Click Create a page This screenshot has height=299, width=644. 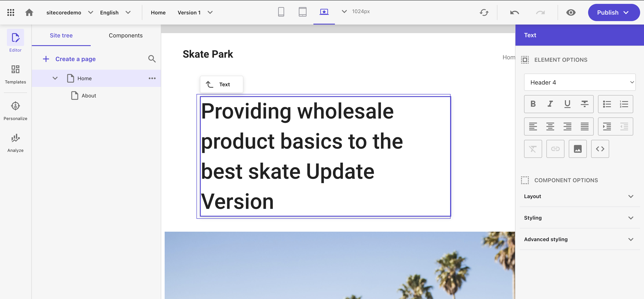[x=69, y=59]
